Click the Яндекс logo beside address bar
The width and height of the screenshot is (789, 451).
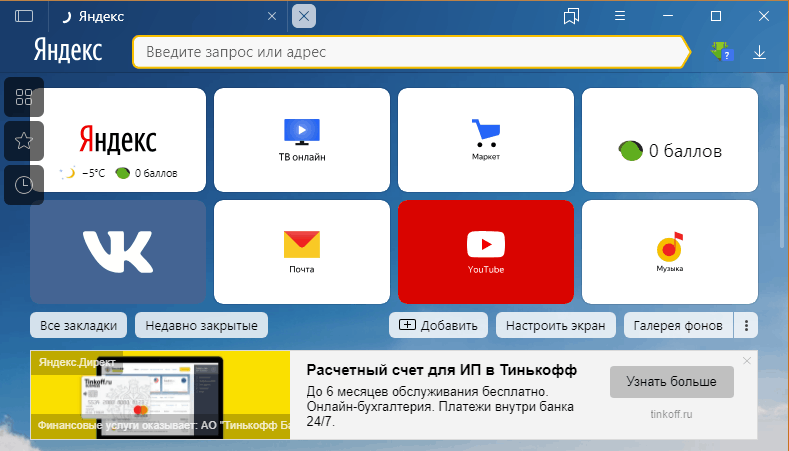tap(68, 50)
